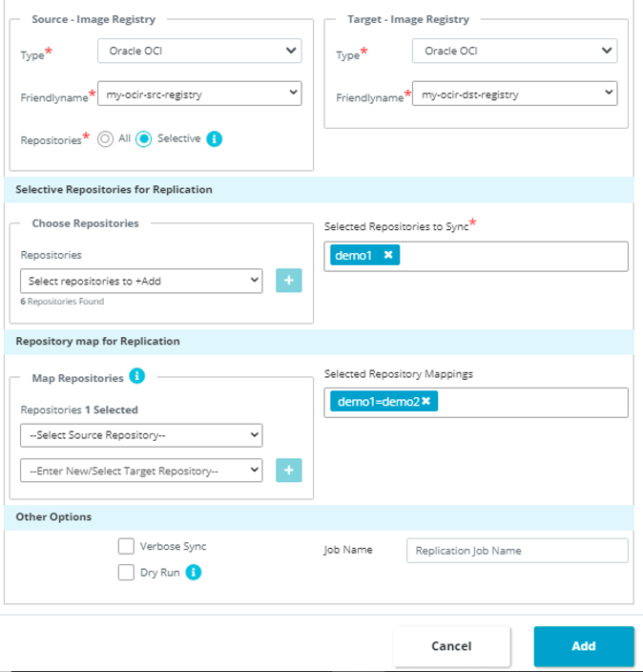The width and height of the screenshot is (643, 672).
Task: Remove the demo1 repository tag
Action: point(388,256)
